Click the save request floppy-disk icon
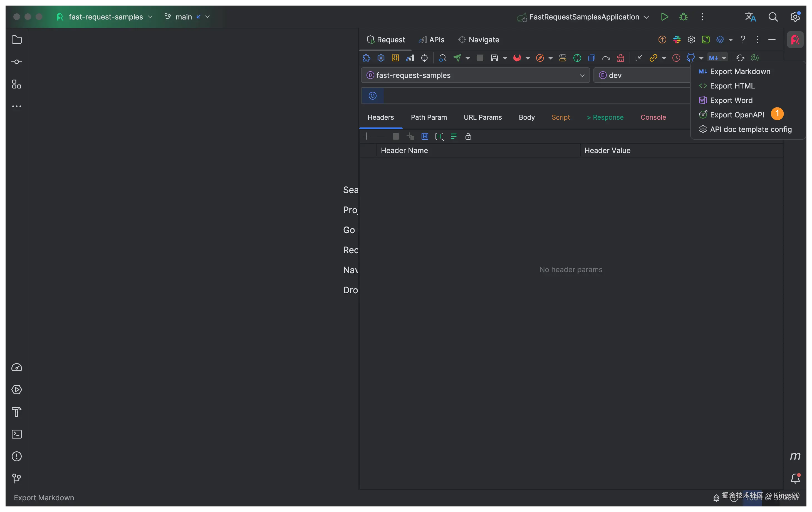Image resolution: width=812 pixels, height=512 pixels. click(494, 58)
